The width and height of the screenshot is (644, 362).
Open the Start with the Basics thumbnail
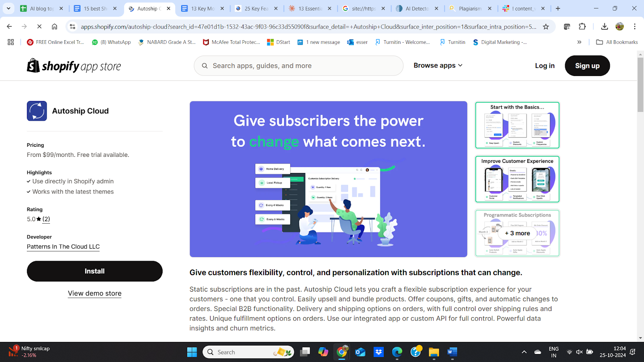coord(517,125)
